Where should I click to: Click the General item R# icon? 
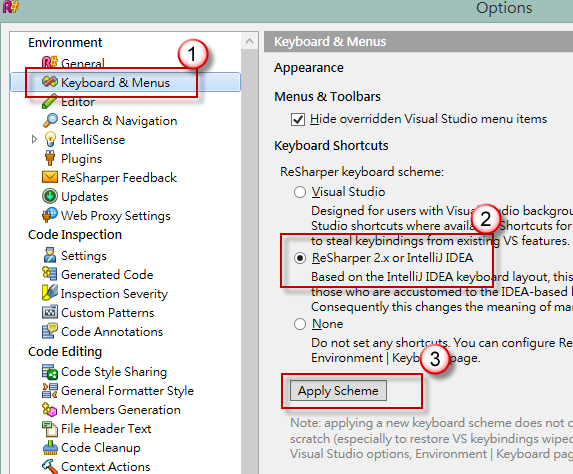click(x=50, y=62)
